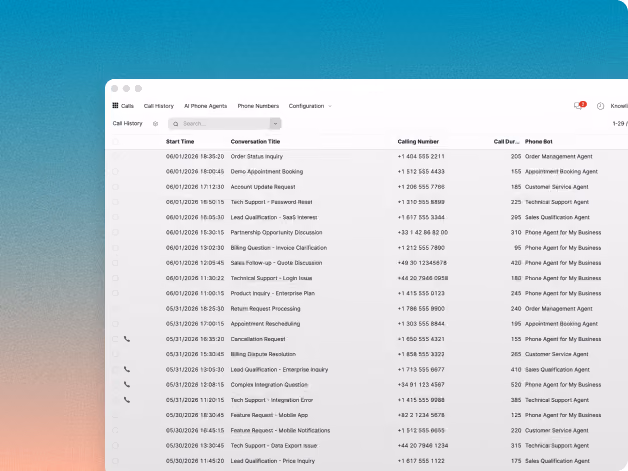Open the Feature Request - Mobile Notifications record
The image size is (628, 471).
(280, 430)
